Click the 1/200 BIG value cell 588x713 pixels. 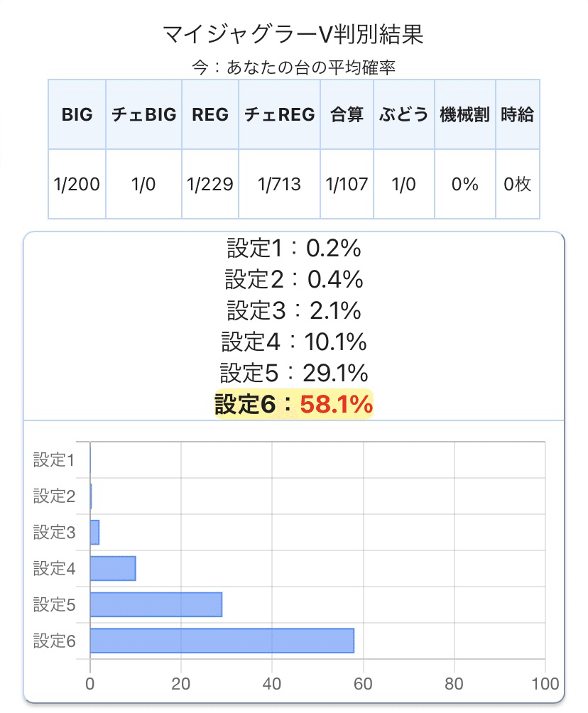point(77,184)
